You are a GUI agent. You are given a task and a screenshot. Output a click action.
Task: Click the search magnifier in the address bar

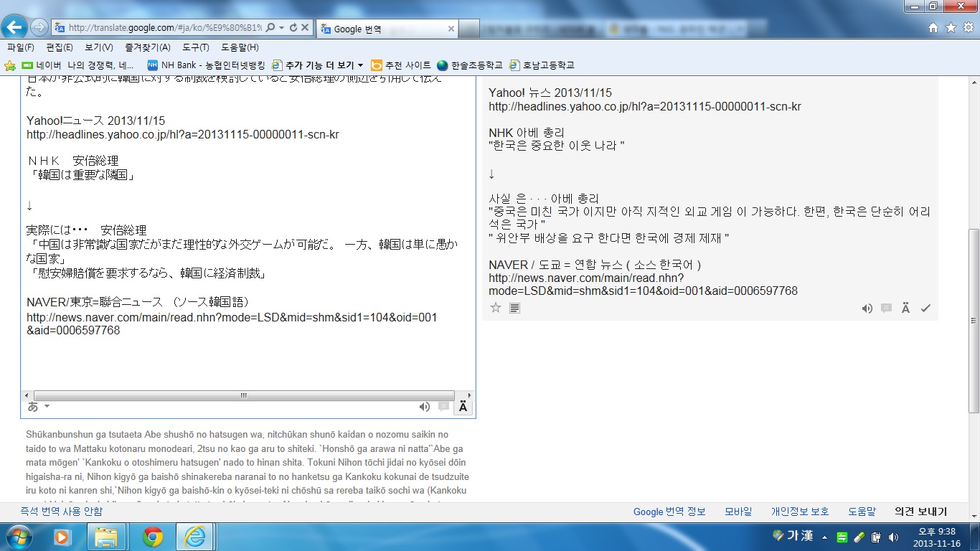[270, 28]
